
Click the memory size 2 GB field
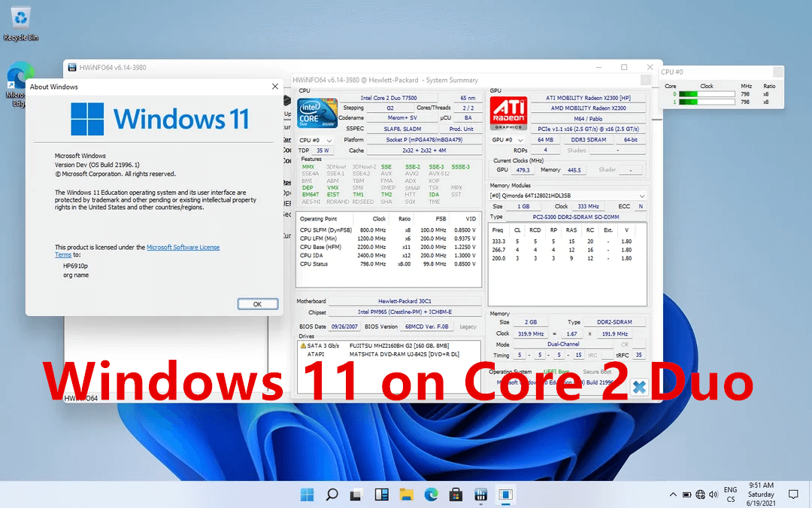point(530,322)
